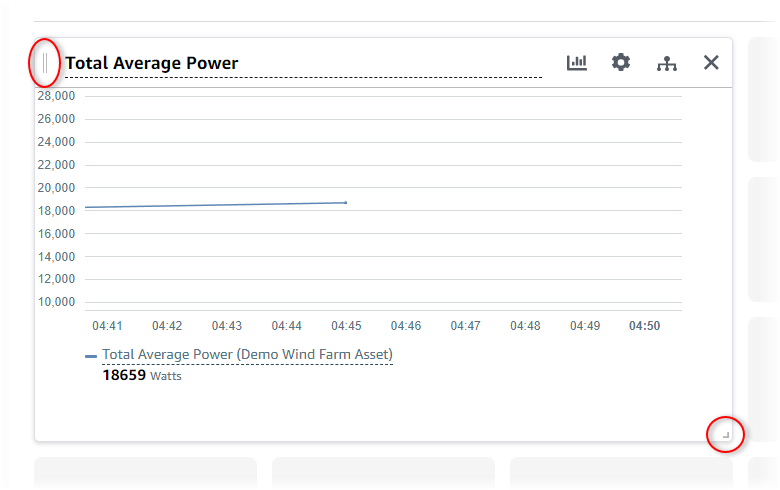Click the 04:41 time axis label

tap(107, 326)
